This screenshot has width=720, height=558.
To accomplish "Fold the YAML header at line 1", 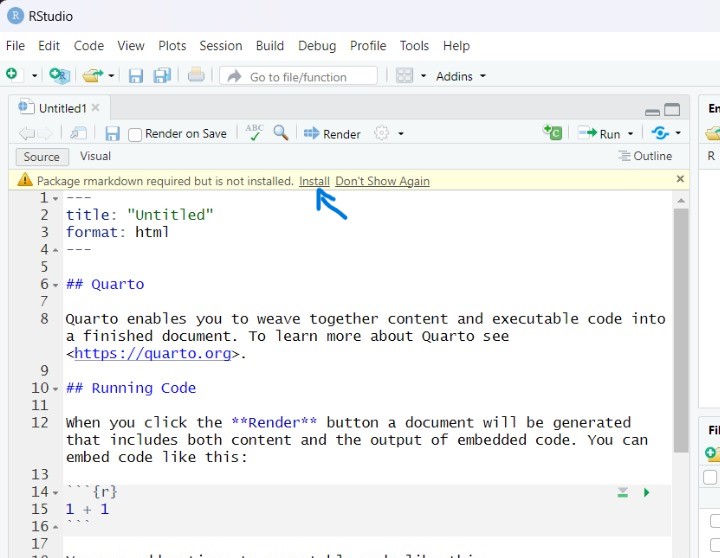I will click(x=56, y=199).
